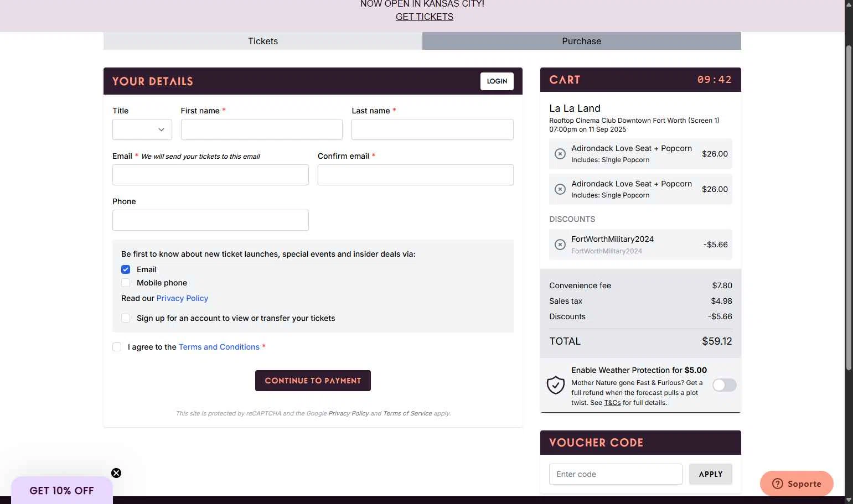The height and width of the screenshot is (504, 853).
Task: Click the Confirm email field
Action: pos(416,175)
